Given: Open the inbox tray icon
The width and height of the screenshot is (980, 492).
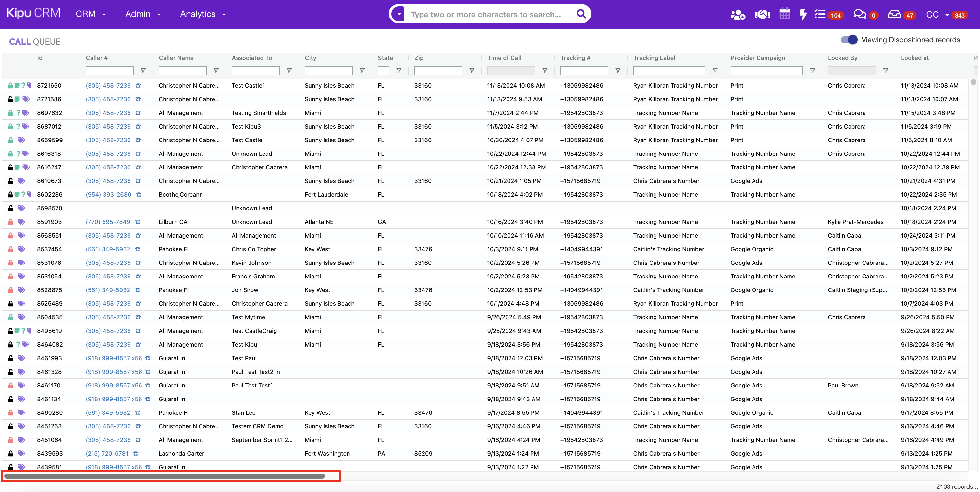Looking at the screenshot, I should (x=894, y=15).
